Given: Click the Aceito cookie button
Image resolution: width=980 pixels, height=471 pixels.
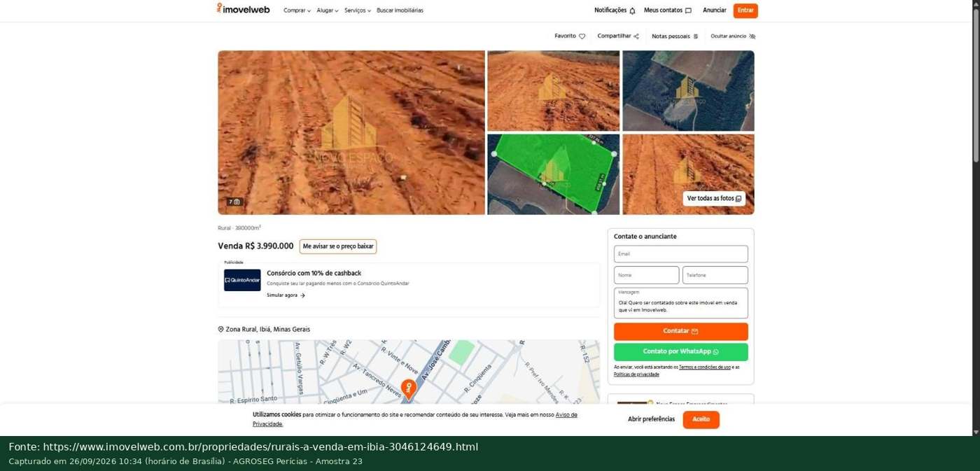Looking at the screenshot, I should pos(701,420).
